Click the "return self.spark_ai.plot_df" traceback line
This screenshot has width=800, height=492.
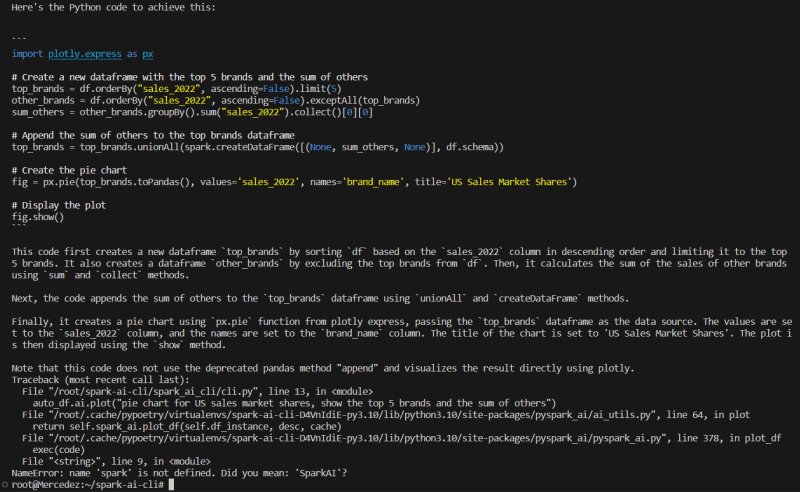click(x=187, y=426)
